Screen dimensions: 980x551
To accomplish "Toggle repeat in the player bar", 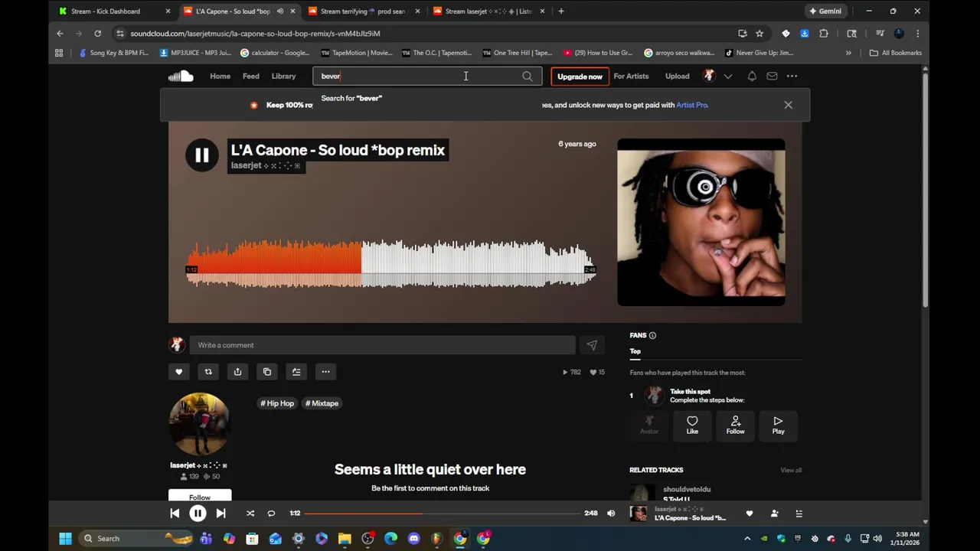I will coord(271,514).
